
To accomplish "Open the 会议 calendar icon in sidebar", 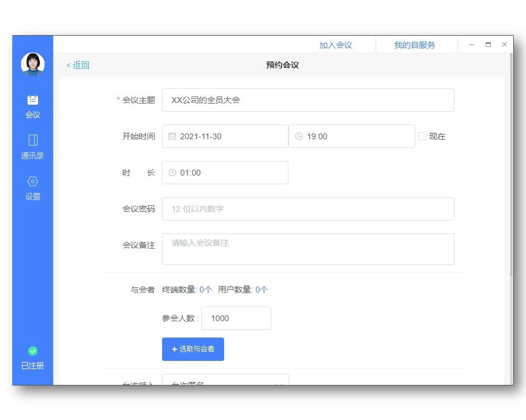I will pyautogui.click(x=33, y=100).
